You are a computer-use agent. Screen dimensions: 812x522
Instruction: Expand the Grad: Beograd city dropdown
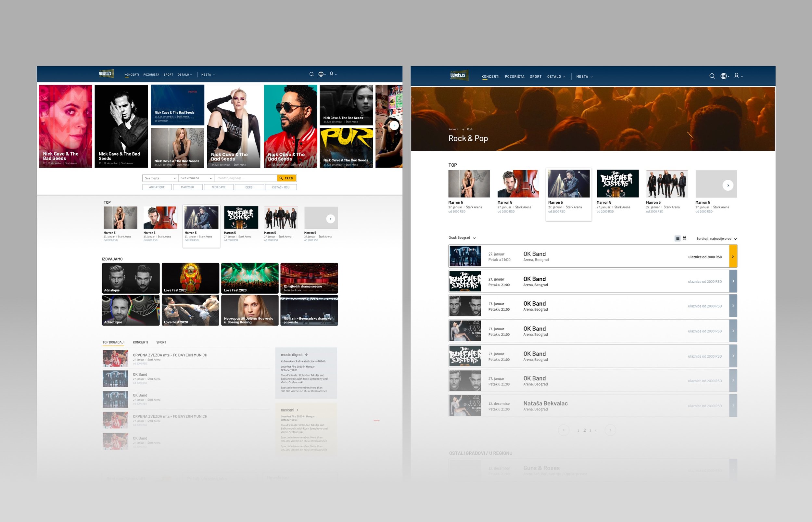[x=462, y=237]
